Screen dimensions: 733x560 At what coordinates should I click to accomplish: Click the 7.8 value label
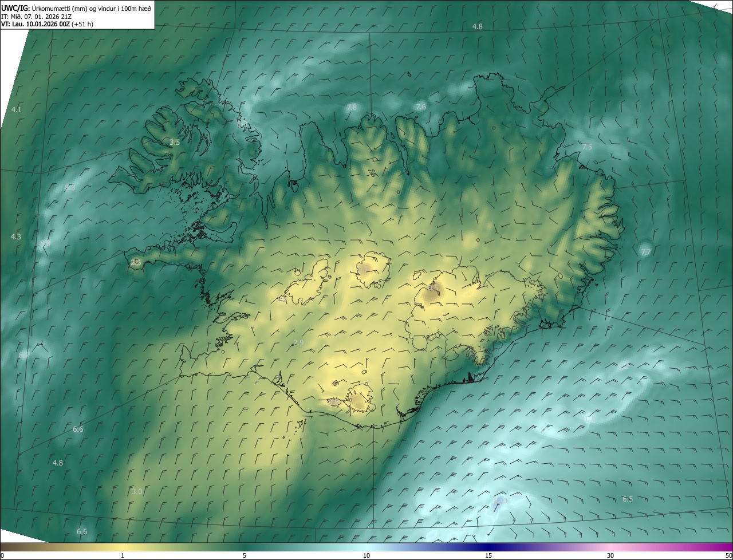[x=352, y=107]
